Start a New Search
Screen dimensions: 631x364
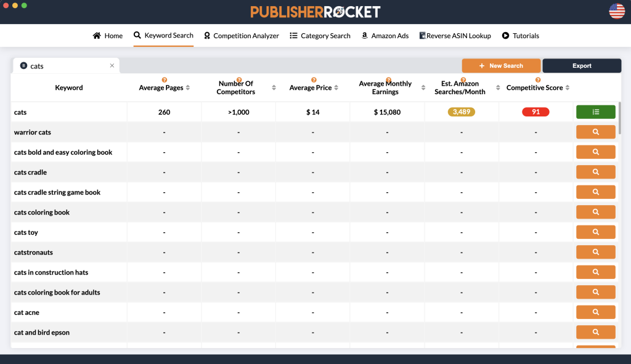click(501, 66)
